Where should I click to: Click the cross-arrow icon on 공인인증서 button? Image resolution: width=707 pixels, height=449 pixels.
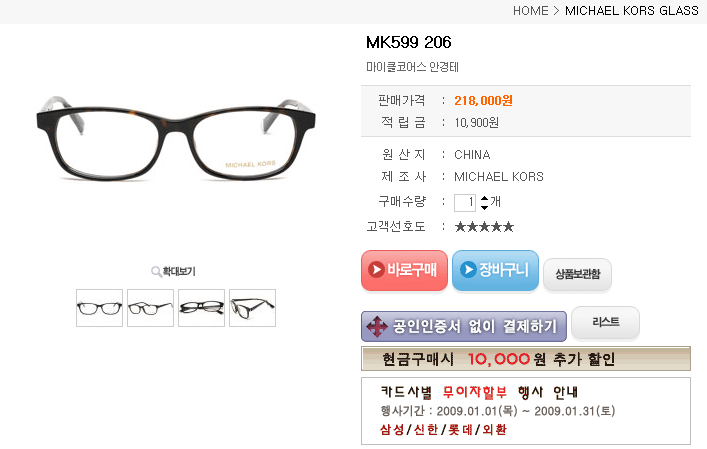point(377,327)
